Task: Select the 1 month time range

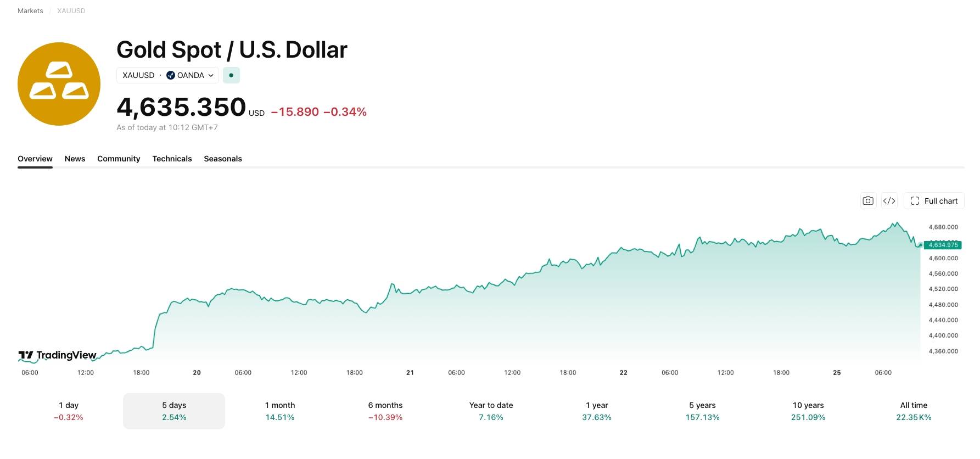Action: (x=280, y=411)
